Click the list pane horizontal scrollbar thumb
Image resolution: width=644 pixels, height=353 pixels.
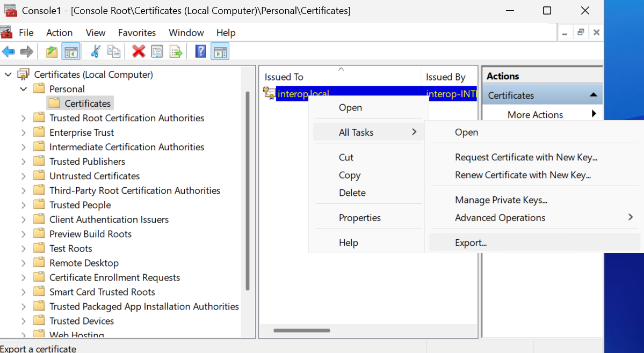pos(302,330)
